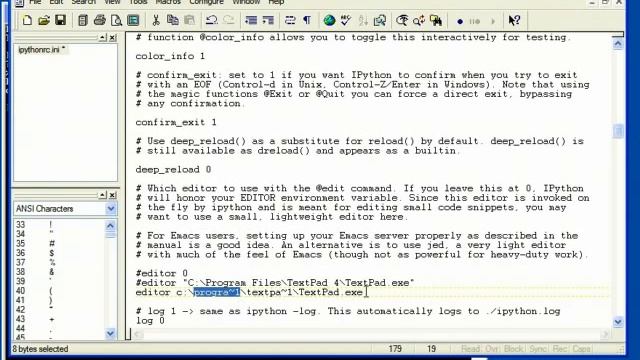Click the first indent icon right of Redo
This screenshot has height=360, width=640.
(251, 20)
